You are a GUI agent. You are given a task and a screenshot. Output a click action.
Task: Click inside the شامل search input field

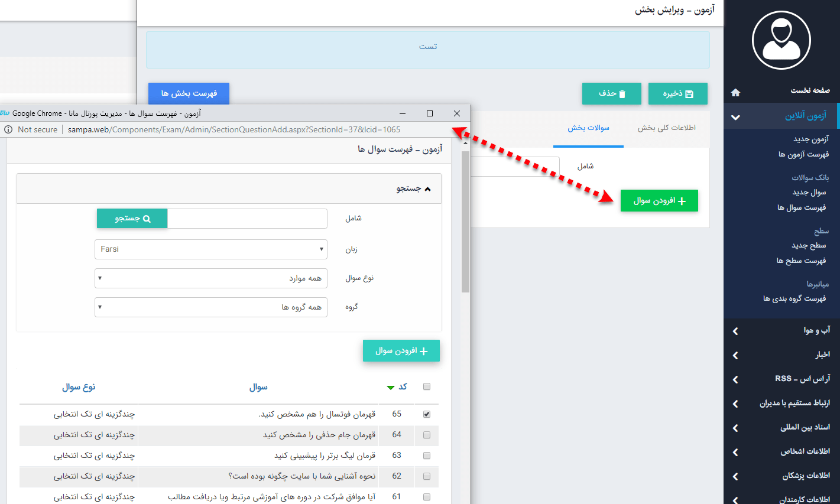pyautogui.click(x=247, y=218)
